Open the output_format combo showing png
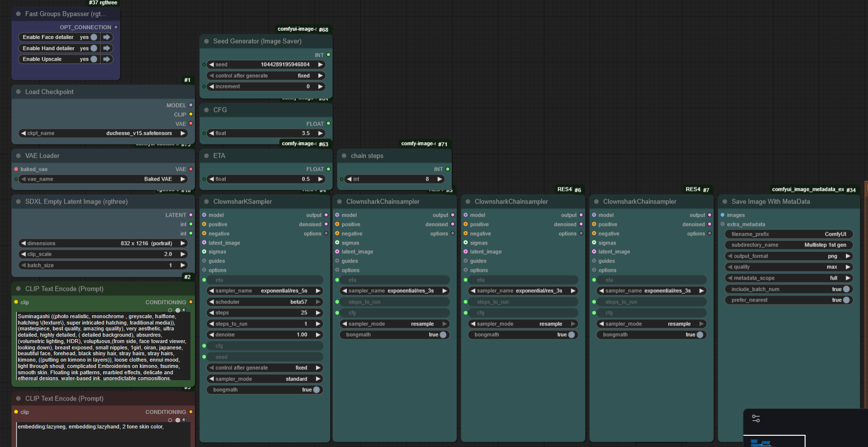The image size is (868, 447). click(x=789, y=256)
